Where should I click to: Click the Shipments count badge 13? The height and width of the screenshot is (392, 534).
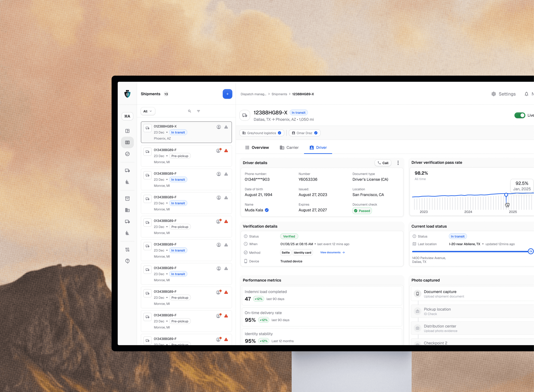[166, 94]
